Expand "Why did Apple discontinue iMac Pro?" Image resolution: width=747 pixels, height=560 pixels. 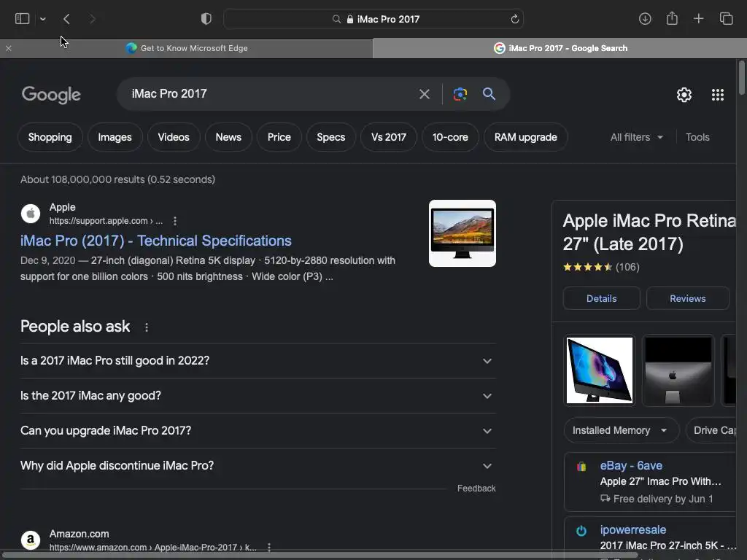point(258,466)
